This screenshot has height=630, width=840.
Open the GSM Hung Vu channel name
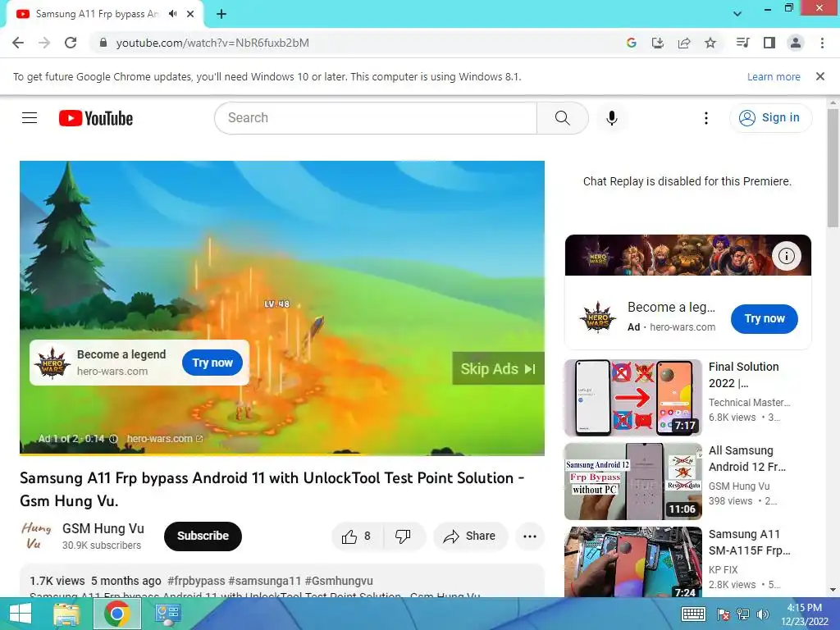coord(103,529)
